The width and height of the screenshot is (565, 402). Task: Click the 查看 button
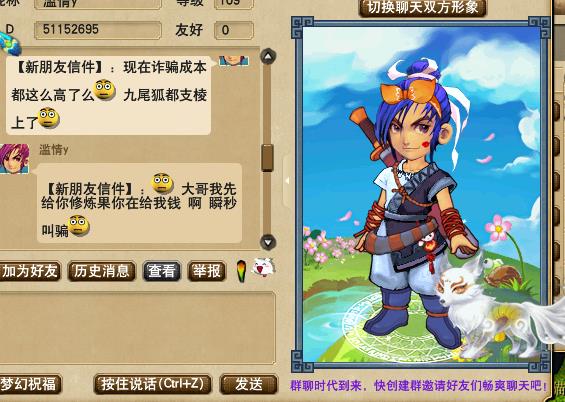click(162, 271)
